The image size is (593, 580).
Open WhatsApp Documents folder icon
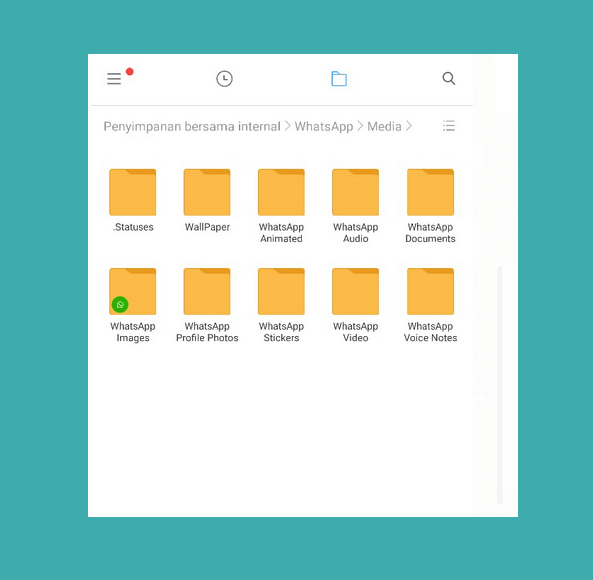tap(430, 192)
